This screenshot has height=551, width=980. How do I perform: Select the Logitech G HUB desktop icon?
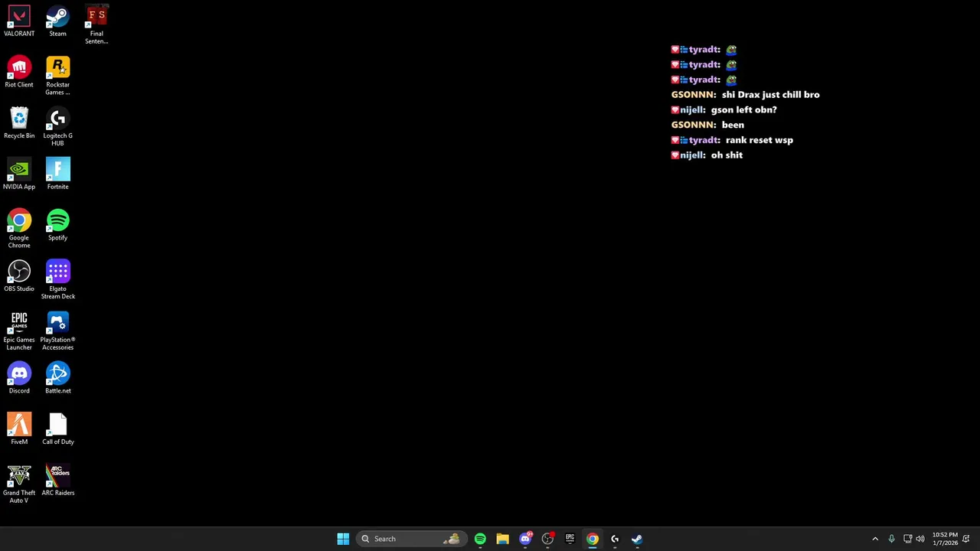pyautogui.click(x=57, y=128)
